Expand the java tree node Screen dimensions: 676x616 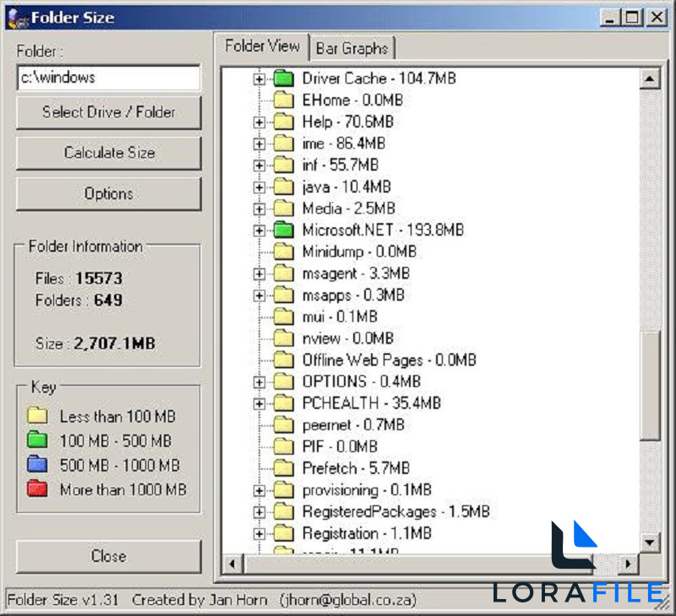tap(259, 188)
